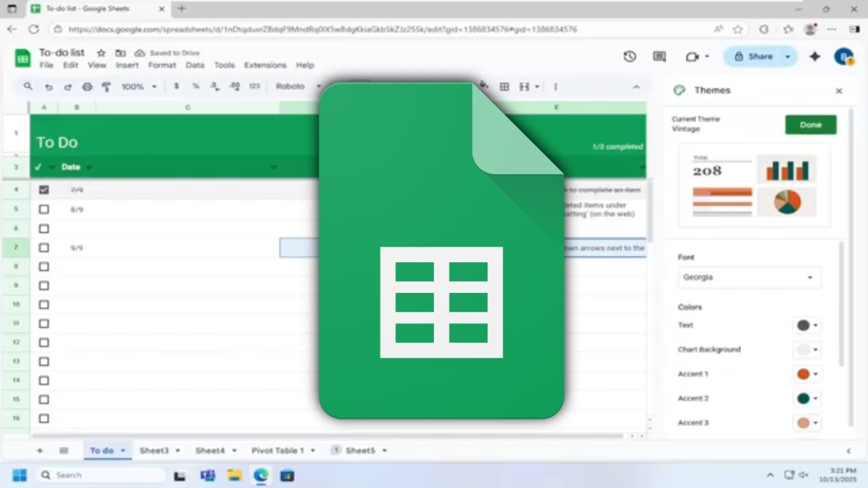
Task: Click the borders icon in toolbar
Action: pyautogui.click(x=504, y=87)
